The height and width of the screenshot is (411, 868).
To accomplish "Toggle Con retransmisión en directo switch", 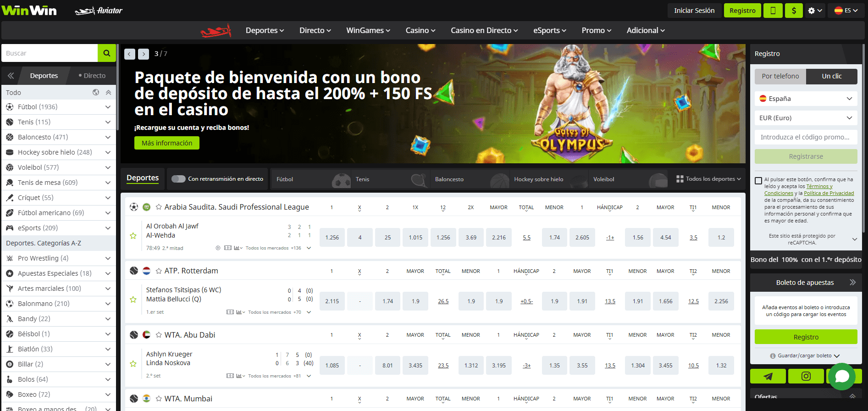I will [178, 179].
